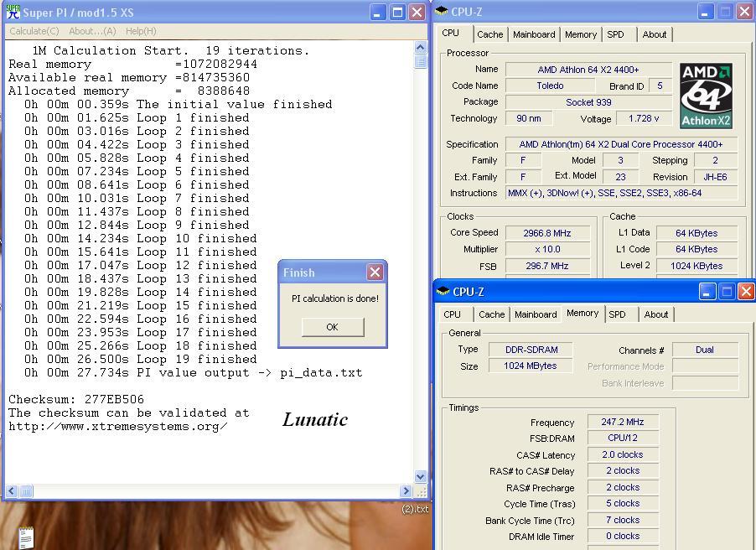This screenshot has width=756, height=550.
Task: Close the lower CPU-Z window
Action: click(x=746, y=292)
